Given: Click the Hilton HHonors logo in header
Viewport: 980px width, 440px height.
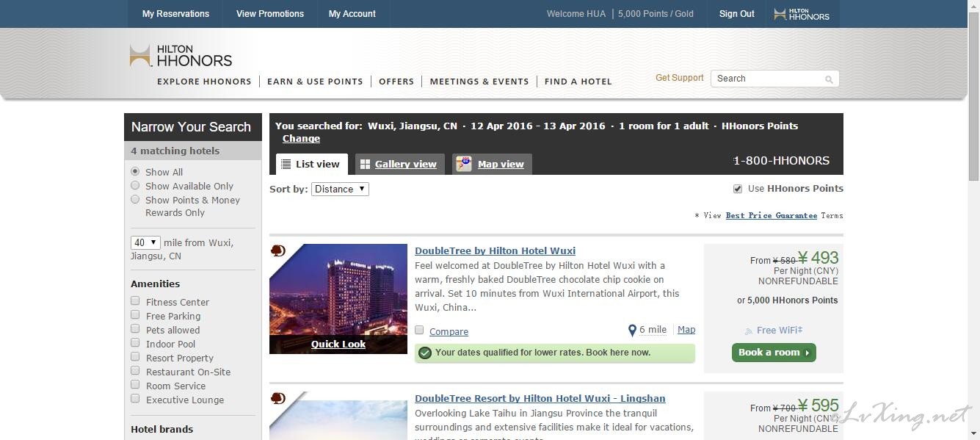Looking at the screenshot, I should (x=181, y=56).
